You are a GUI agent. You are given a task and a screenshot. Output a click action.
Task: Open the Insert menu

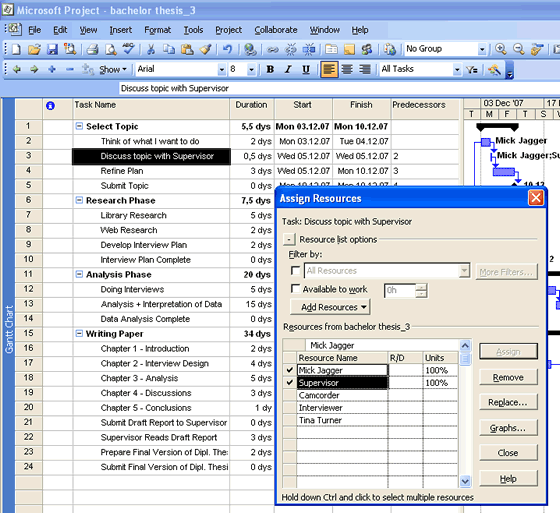coord(121,30)
